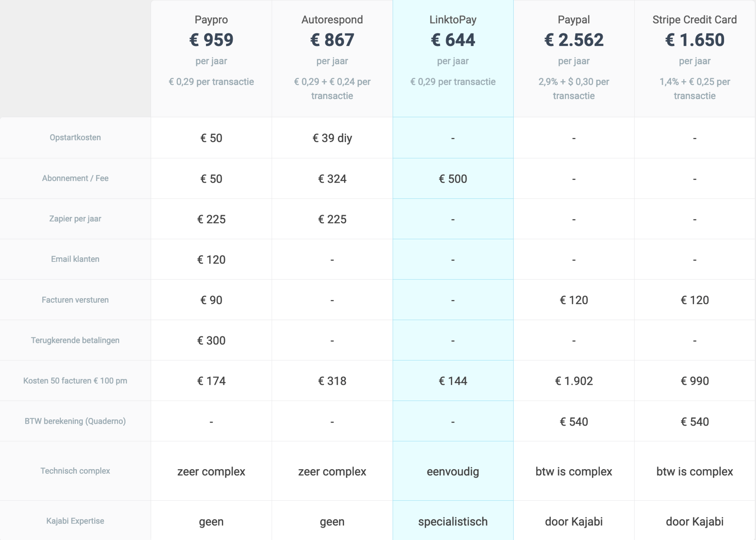Click LinktoPay's € 500 subscription fee
Viewport: 756px width, 540px height.
coord(453,179)
